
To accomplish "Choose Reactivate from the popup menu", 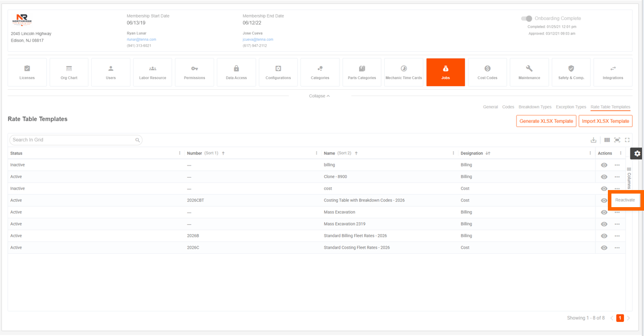I will (625, 200).
